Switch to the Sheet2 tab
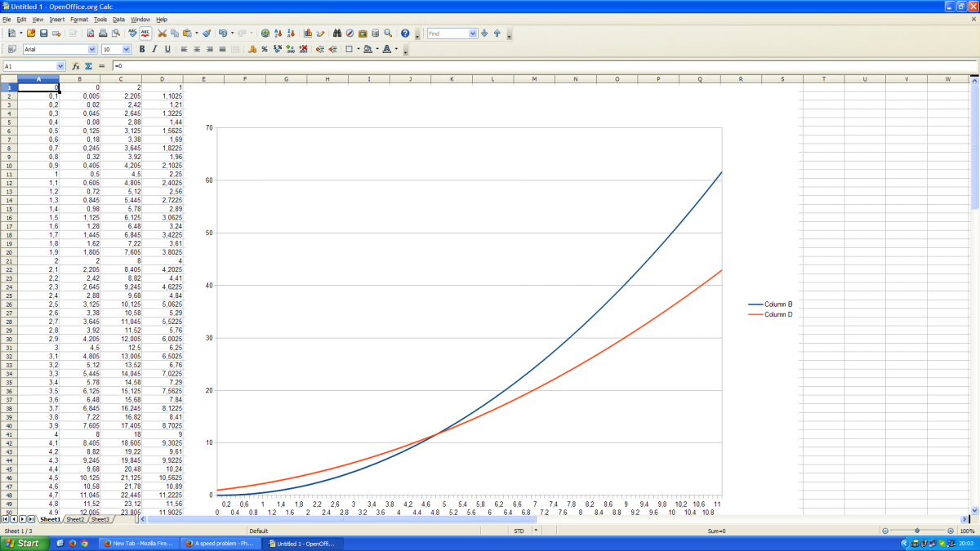Screen dimensions: 980x551 (x=75, y=519)
